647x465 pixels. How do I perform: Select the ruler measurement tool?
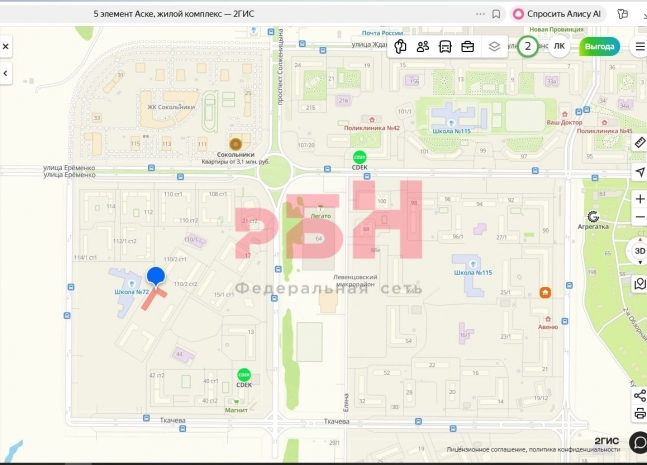pos(640,143)
